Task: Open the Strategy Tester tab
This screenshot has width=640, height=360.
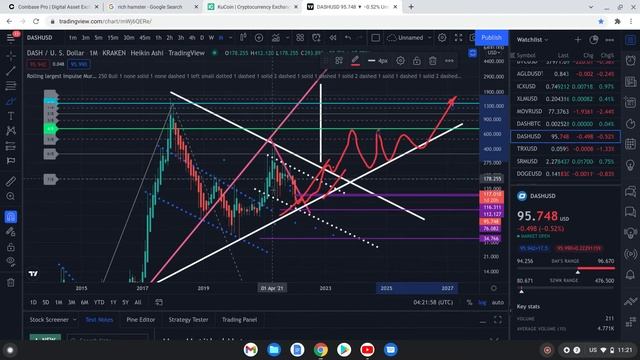Action: (x=188, y=320)
